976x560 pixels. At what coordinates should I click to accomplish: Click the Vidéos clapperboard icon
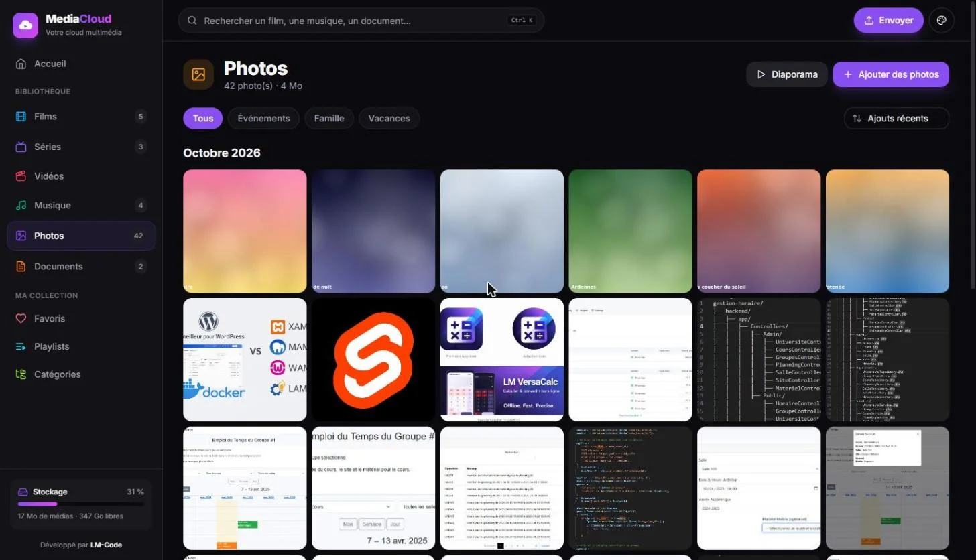tap(21, 176)
